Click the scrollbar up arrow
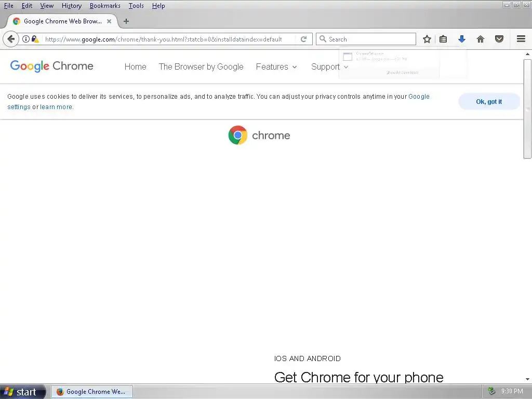 (x=527, y=54)
